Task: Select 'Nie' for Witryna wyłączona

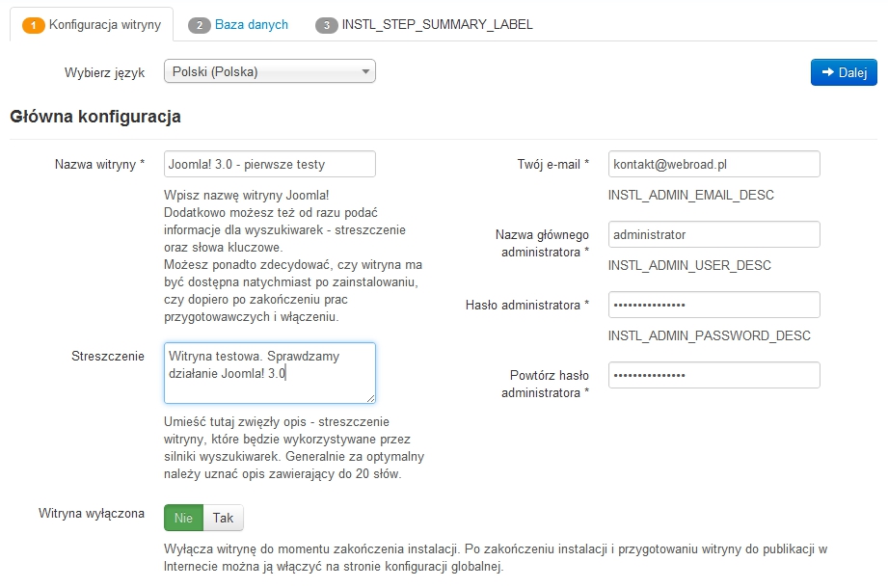Action: (x=183, y=518)
